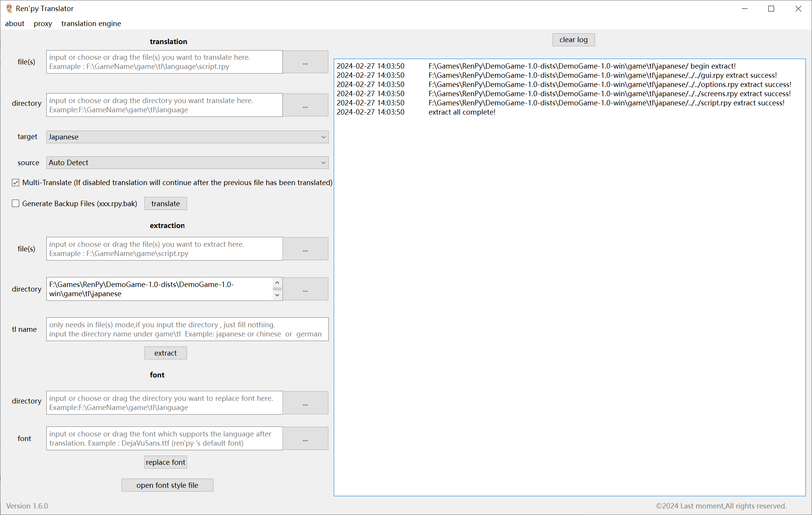Screen dimensions: 812x515
Task: Click the font file input field
Action: point(164,438)
